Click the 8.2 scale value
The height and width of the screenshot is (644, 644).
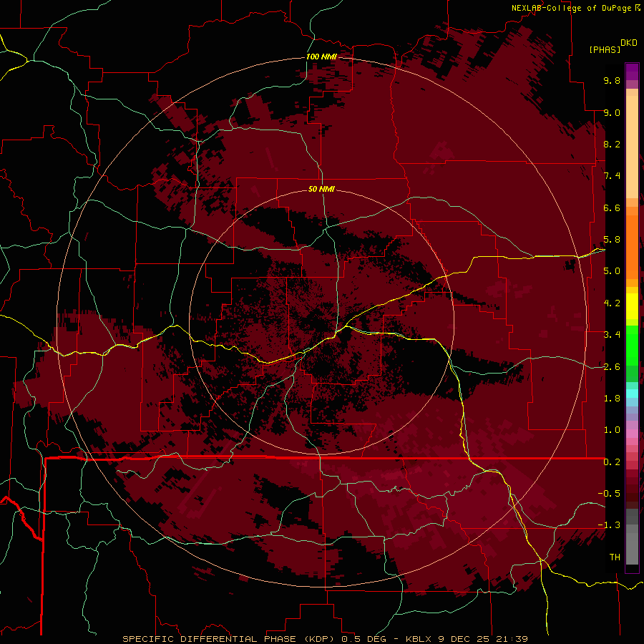coord(612,144)
